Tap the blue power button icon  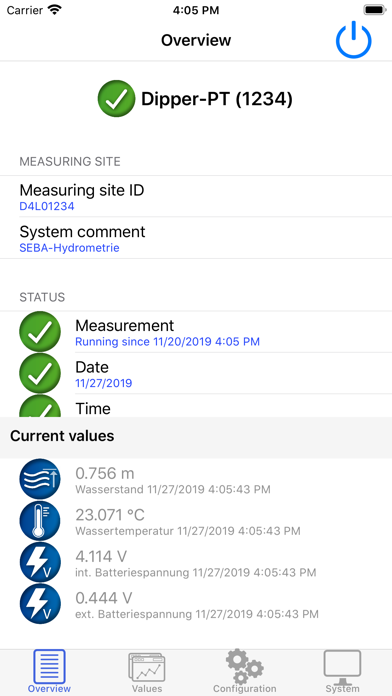tap(353, 41)
